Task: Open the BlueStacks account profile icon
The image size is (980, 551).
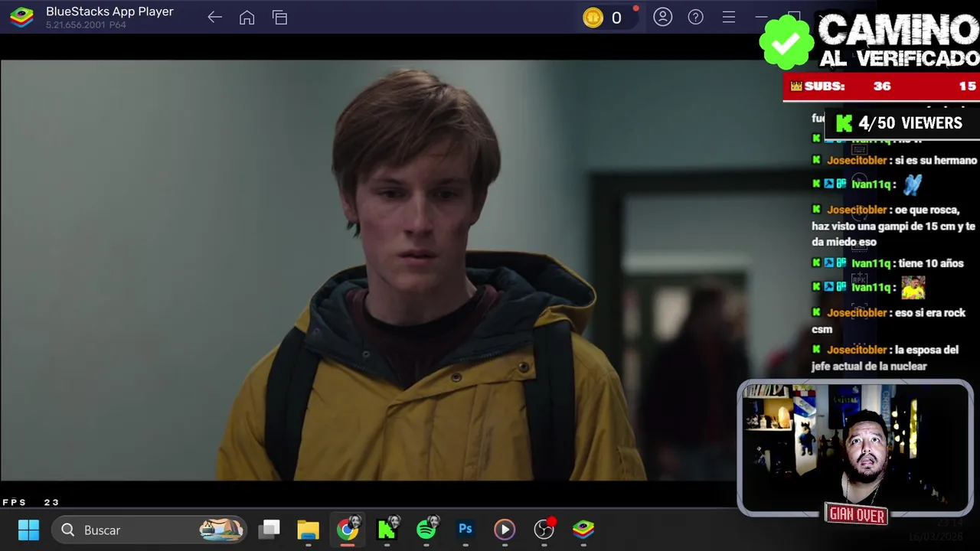Action: pyautogui.click(x=663, y=17)
